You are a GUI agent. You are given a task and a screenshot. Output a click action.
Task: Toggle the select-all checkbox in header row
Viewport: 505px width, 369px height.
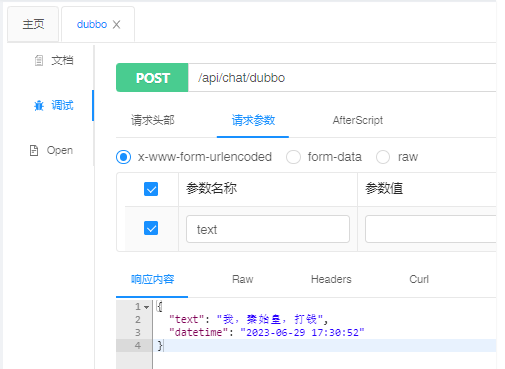pos(151,189)
